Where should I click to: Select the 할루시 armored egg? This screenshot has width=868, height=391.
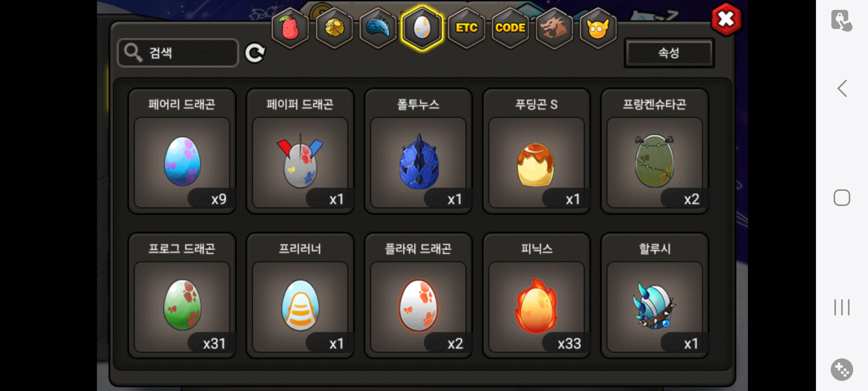[x=655, y=295]
